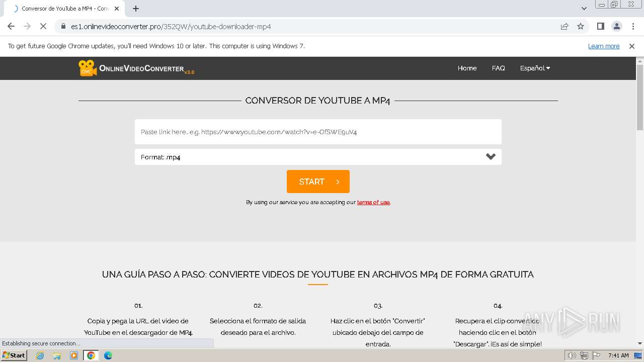Image resolution: width=644 pixels, height=362 pixels.
Task: Open Microsoft Edge from the taskbar
Action: point(108,355)
